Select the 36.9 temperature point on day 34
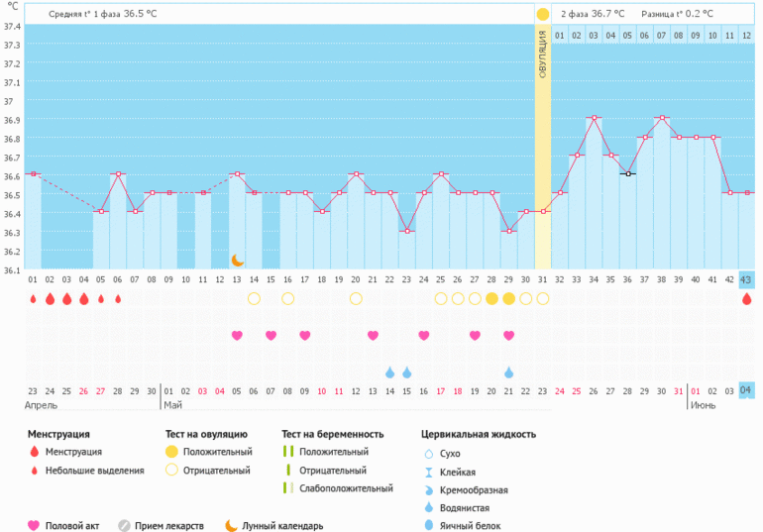This screenshot has height=532, width=763. tap(594, 118)
